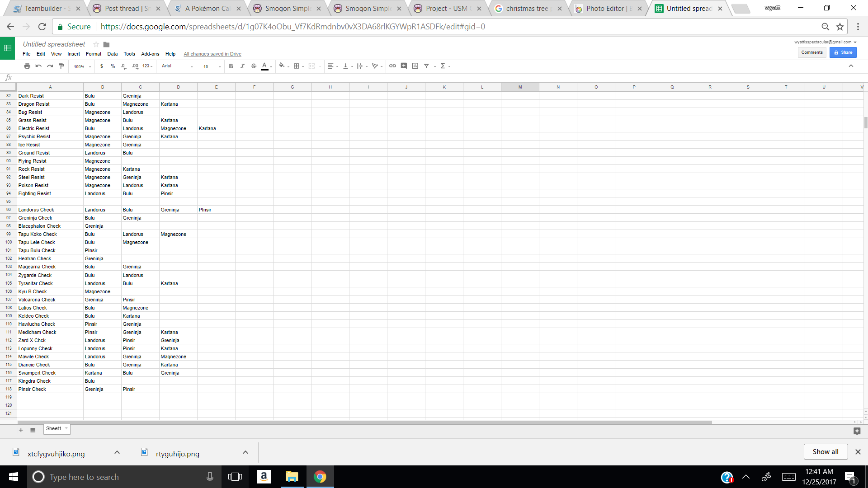This screenshot has height=488, width=868.
Task: Close the downloads bar
Action: point(858,452)
